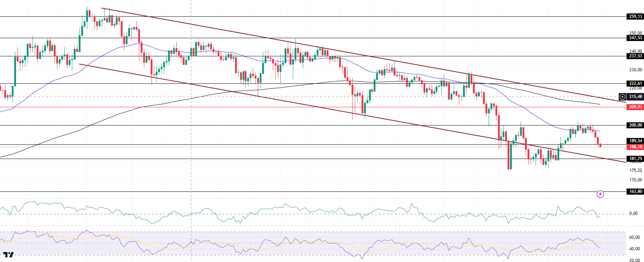Click the 60,00 RSI axis value
This screenshot has height=262, width=644.
pos(634,237)
